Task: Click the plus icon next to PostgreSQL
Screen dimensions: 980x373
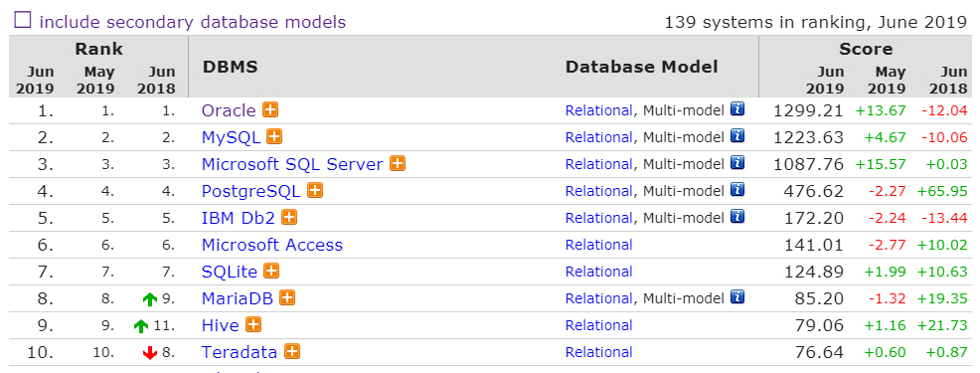Action: click(x=315, y=190)
